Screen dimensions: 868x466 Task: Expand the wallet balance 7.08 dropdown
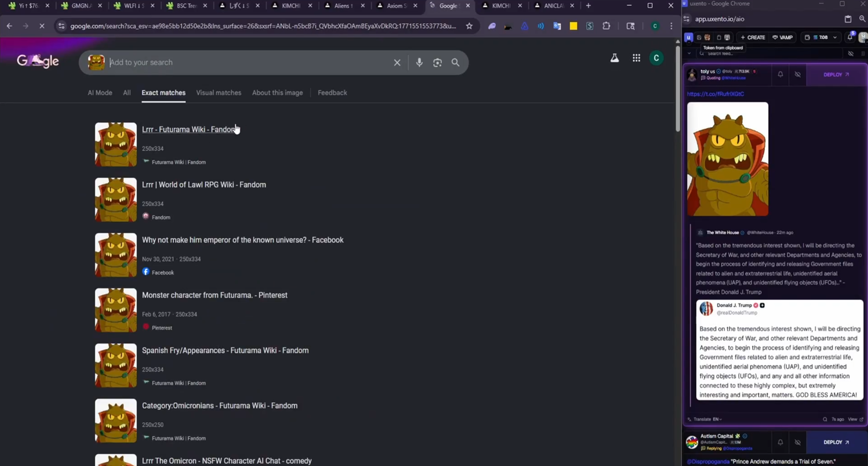(x=834, y=37)
